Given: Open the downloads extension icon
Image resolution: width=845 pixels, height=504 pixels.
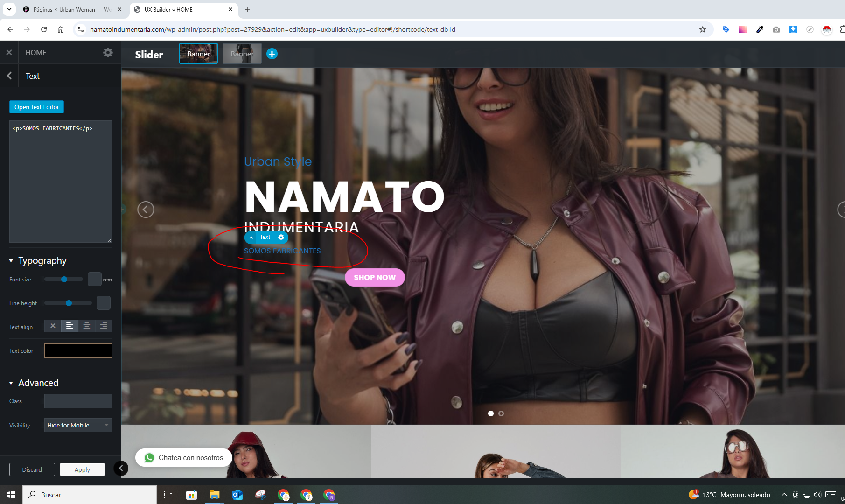Looking at the screenshot, I should [793, 29].
